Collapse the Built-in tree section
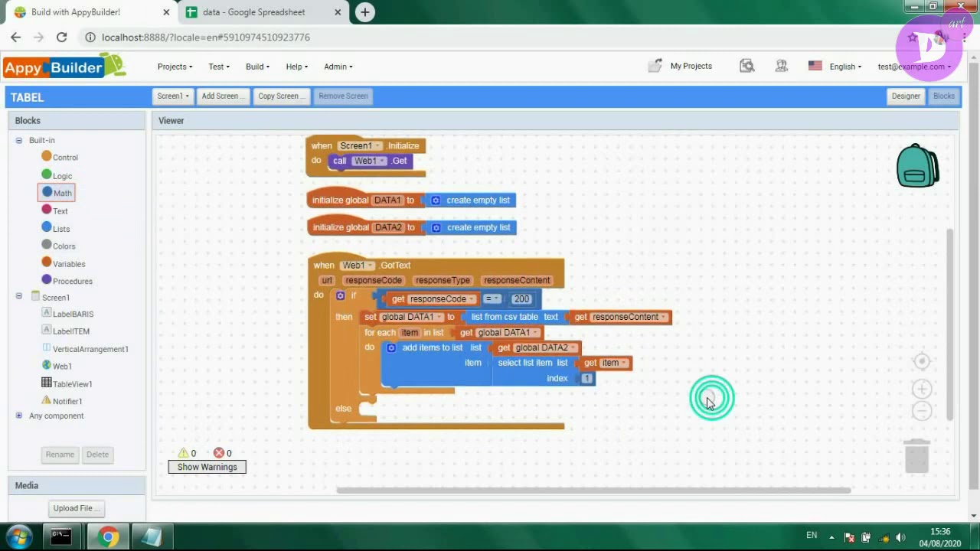Viewport: 980px width, 551px height. (x=19, y=140)
